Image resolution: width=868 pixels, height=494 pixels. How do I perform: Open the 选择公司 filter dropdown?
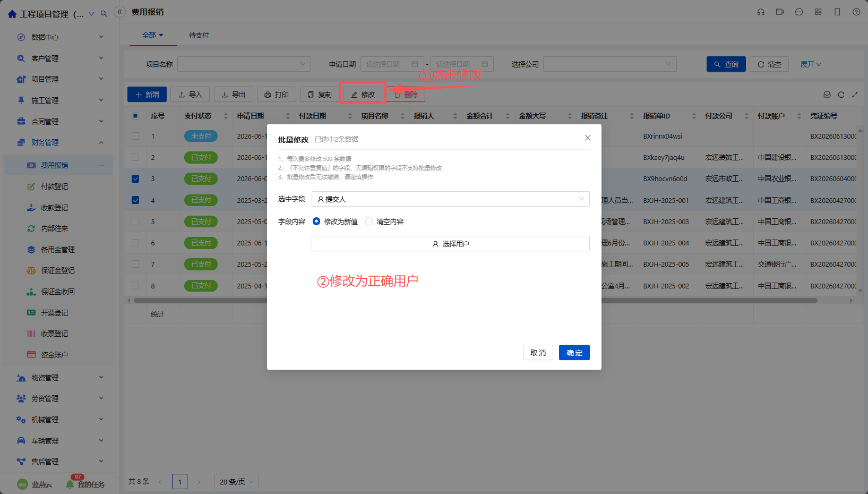(610, 64)
